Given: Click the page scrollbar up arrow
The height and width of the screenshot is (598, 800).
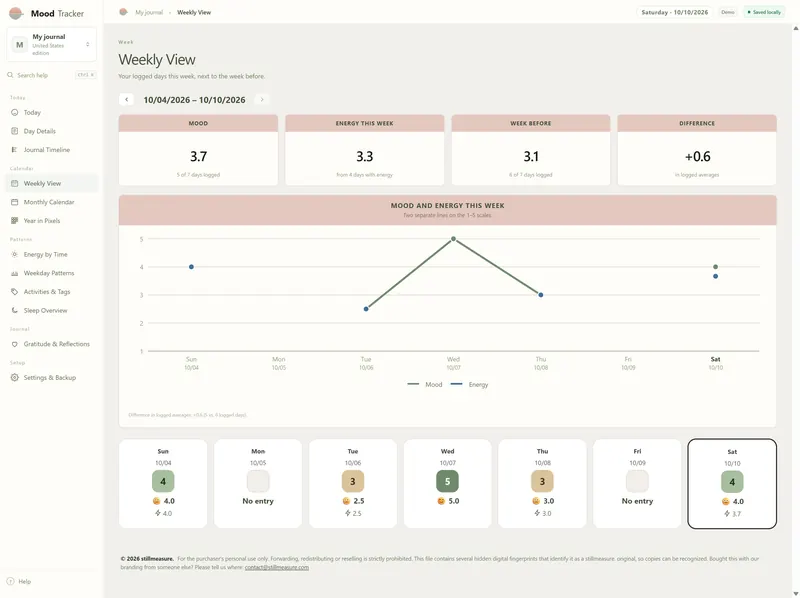Looking at the screenshot, I should pos(795,28).
